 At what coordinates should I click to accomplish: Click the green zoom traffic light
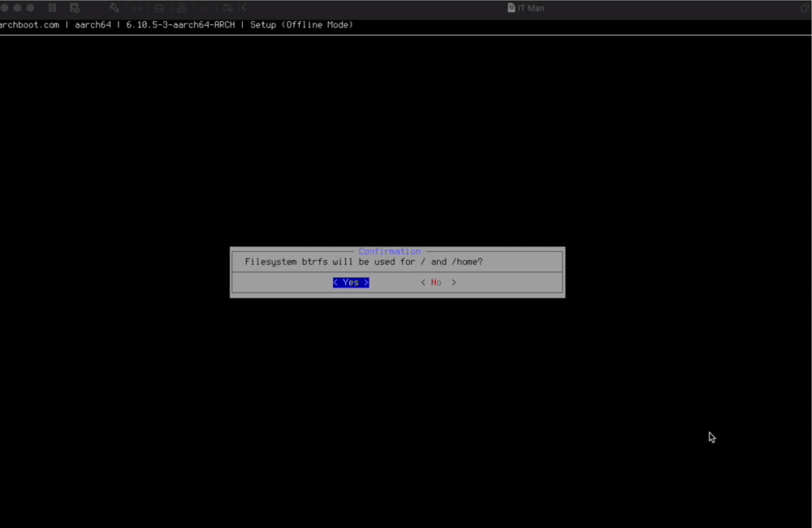click(x=31, y=7)
